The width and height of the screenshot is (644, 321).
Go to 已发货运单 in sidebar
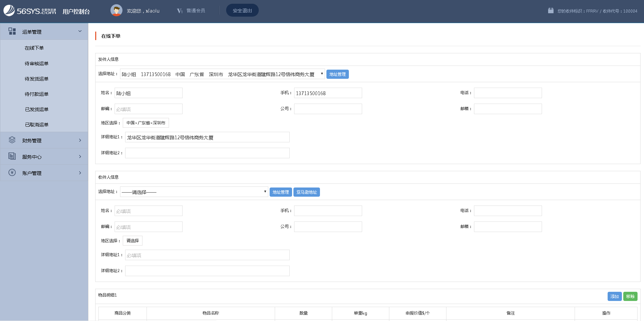[x=36, y=109]
